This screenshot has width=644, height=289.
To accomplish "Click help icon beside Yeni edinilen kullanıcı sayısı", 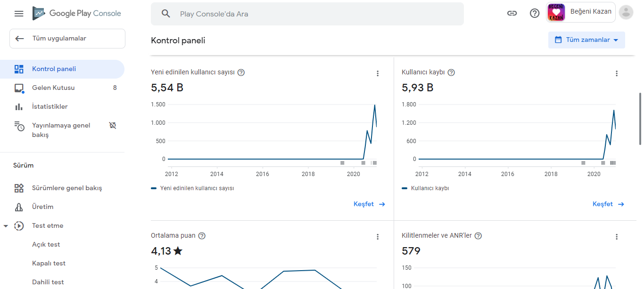I will [x=241, y=72].
